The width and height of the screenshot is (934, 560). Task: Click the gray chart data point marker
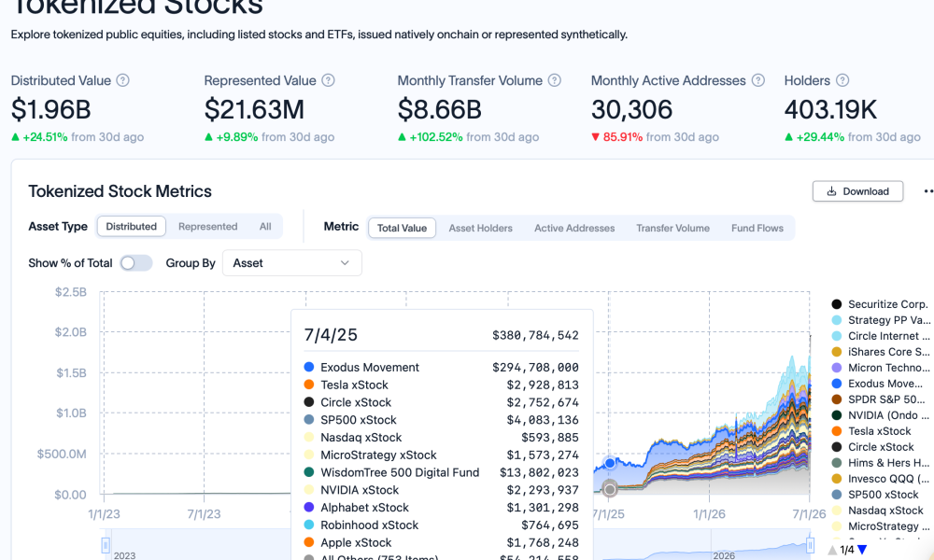[x=609, y=489]
